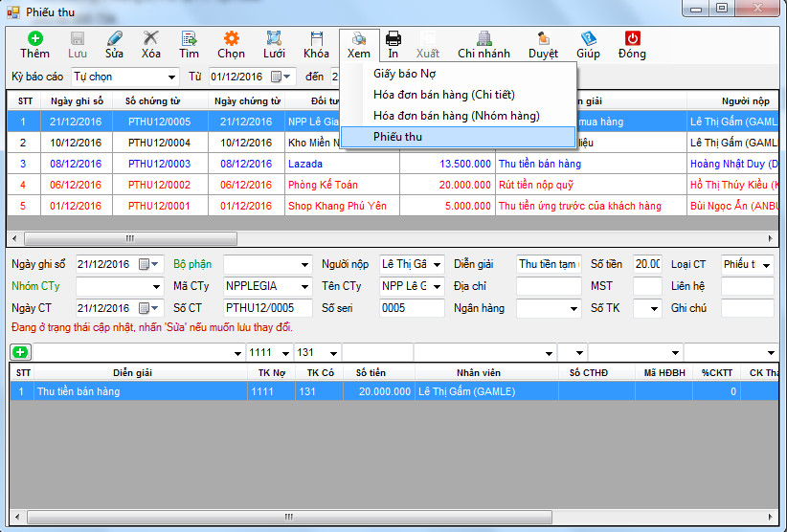Choose Hóa đơn bán hàng (Chi tiết)
Viewport: 787px width, 532px height.
443,95
